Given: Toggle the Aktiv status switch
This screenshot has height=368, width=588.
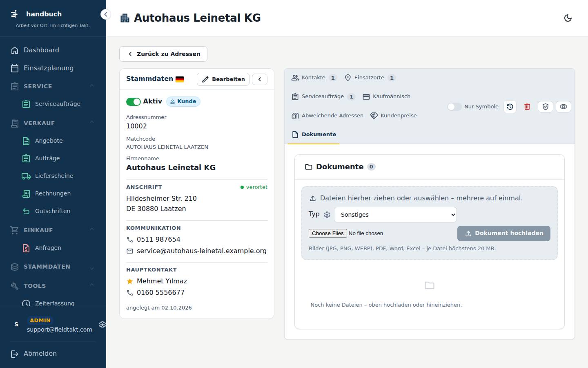Looking at the screenshot, I should tap(134, 102).
